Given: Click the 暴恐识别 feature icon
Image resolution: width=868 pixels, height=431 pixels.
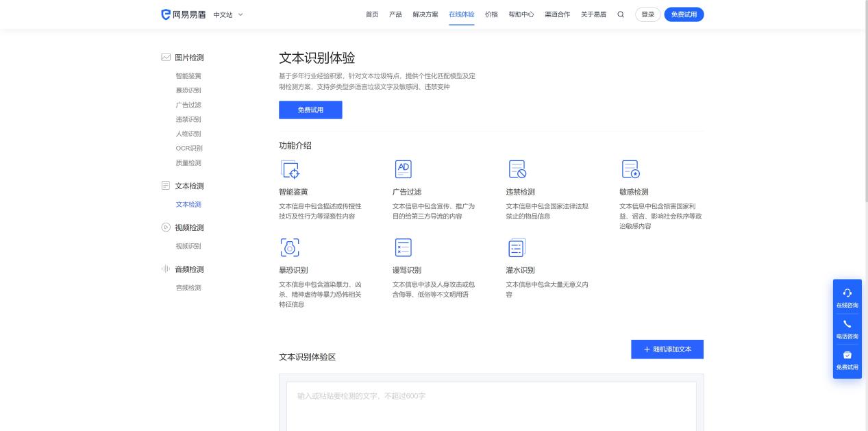Looking at the screenshot, I should point(290,247).
